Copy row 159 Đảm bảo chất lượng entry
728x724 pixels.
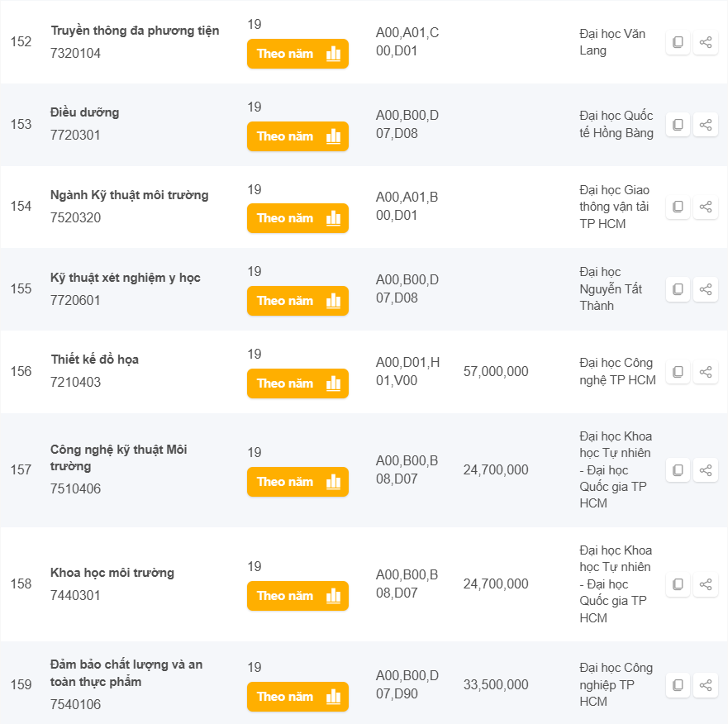(x=678, y=685)
